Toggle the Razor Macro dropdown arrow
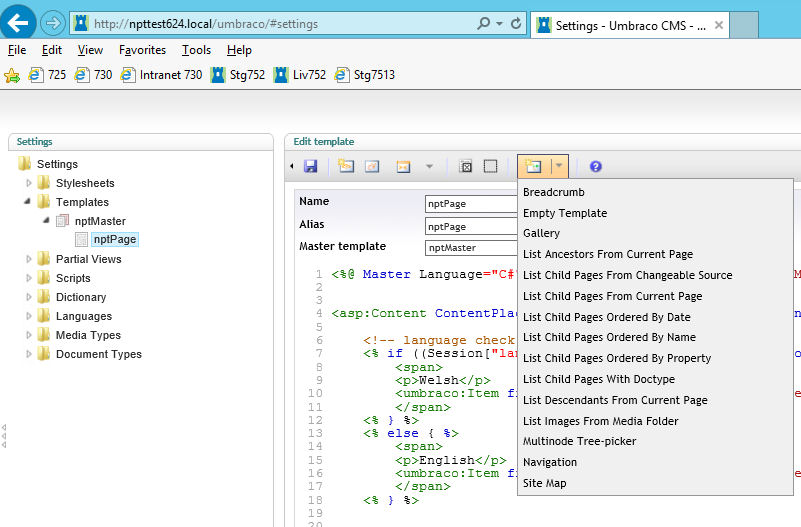The width and height of the screenshot is (801, 527). (x=559, y=165)
